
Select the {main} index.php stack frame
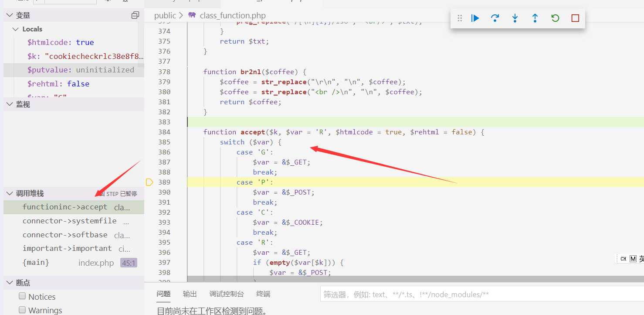74,262
